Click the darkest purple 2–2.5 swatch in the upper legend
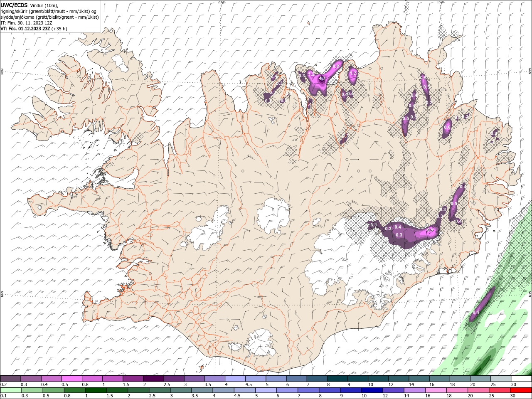Image resolution: width=532 pixels, height=399 pixels. [x=153, y=379]
